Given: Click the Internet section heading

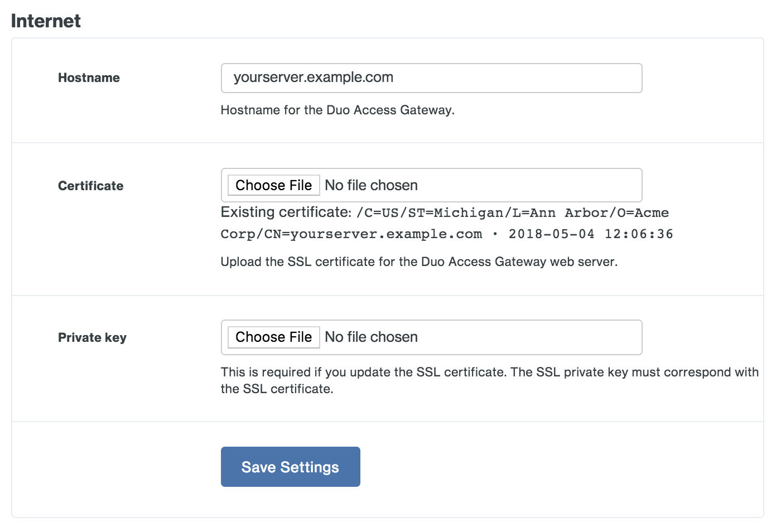Looking at the screenshot, I should (x=46, y=21).
